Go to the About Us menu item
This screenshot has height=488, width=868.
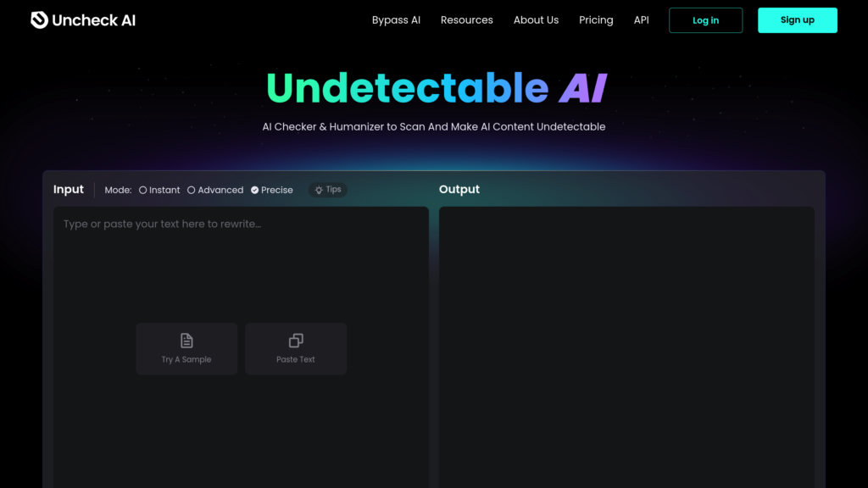536,20
